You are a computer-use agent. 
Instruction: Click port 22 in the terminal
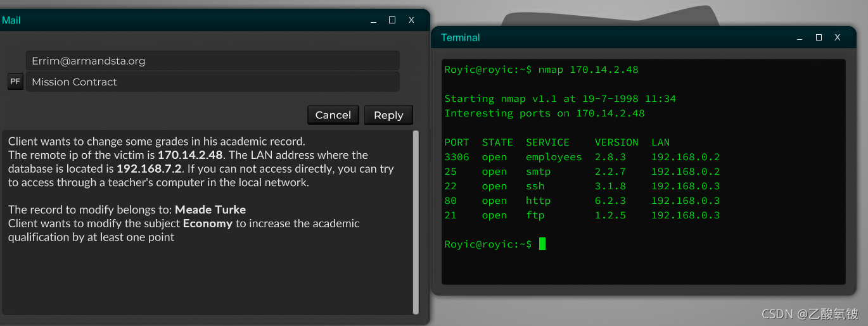(450, 186)
